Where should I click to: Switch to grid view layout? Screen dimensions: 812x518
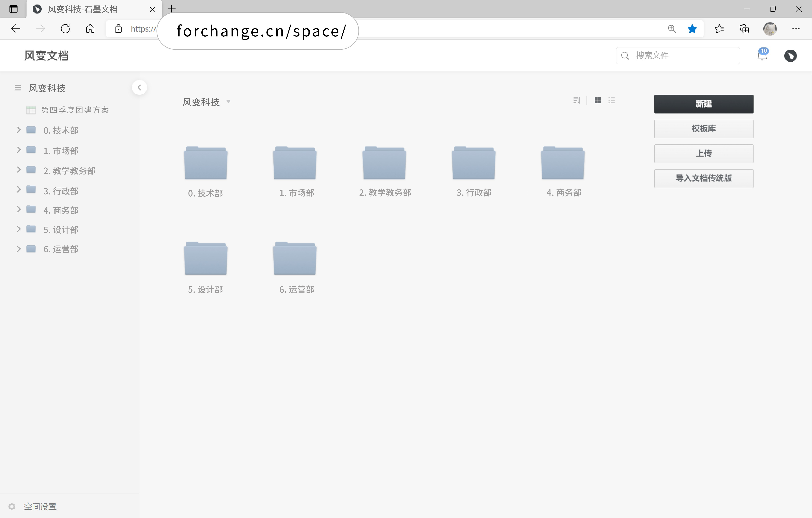[x=597, y=100]
